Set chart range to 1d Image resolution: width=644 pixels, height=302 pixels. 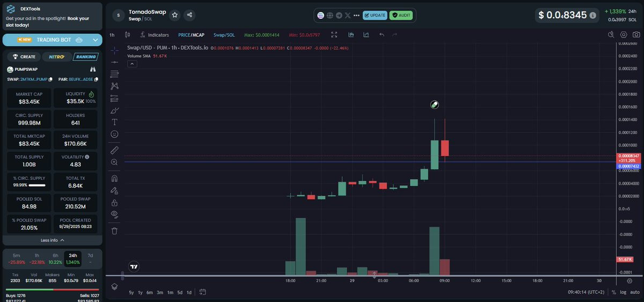[189, 292]
